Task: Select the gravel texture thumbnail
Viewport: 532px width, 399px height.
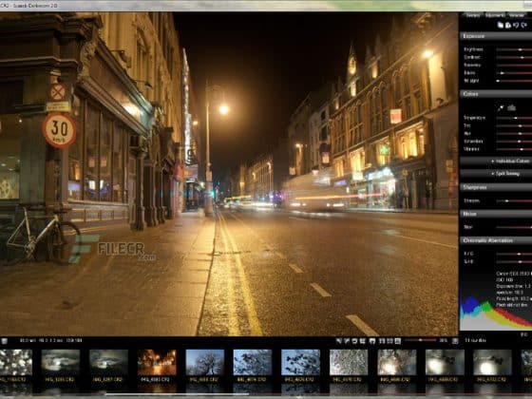Action: coord(349,362)
